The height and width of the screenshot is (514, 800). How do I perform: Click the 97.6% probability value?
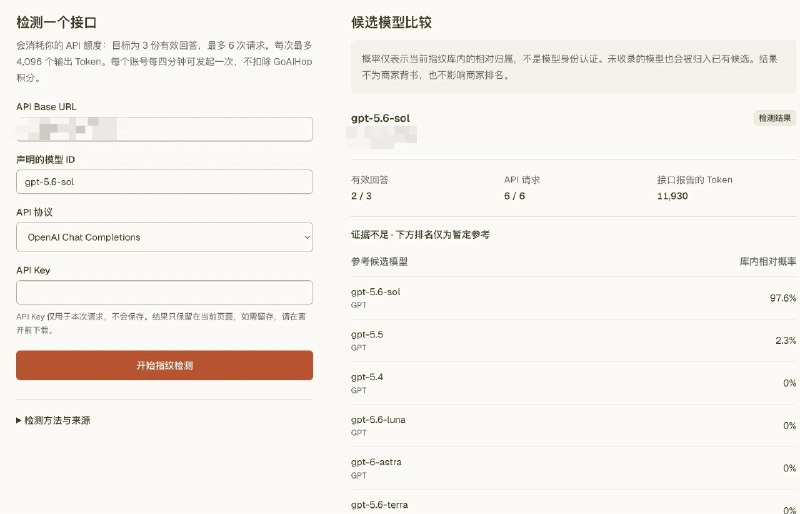coord(783,298)
